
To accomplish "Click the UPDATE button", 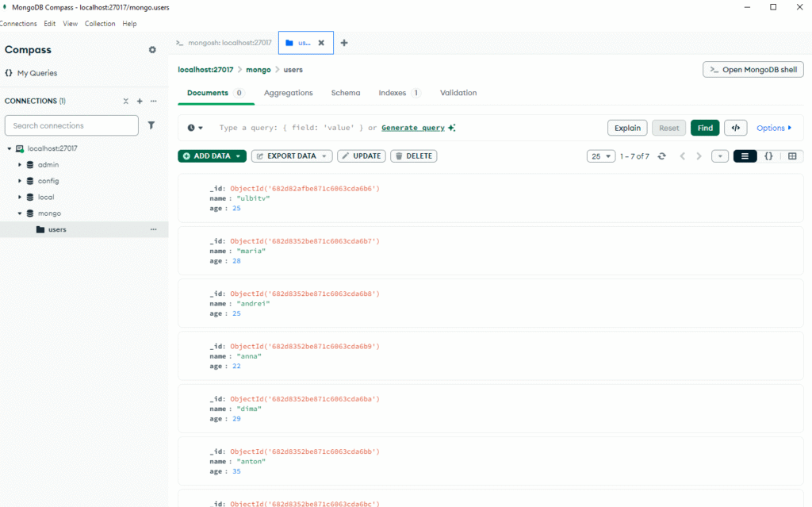I will 362,156.
